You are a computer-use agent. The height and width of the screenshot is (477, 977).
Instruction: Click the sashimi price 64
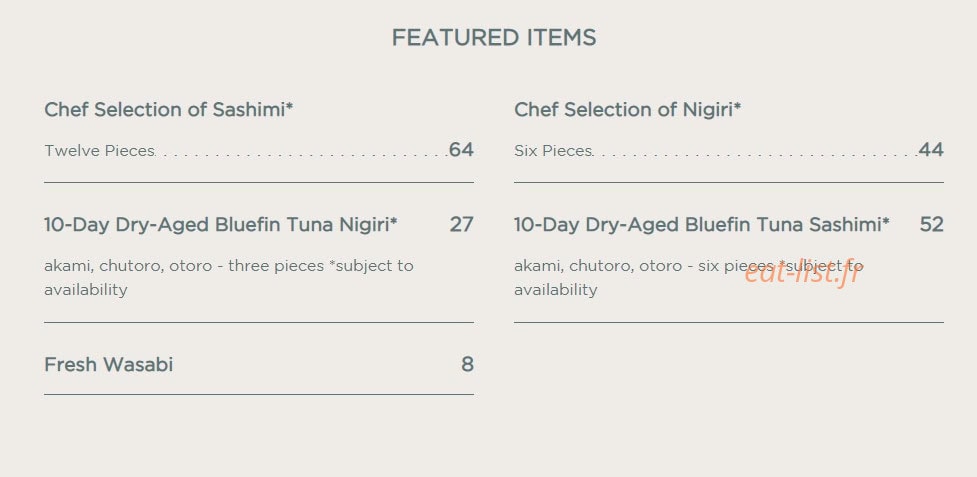click(461, 150)
